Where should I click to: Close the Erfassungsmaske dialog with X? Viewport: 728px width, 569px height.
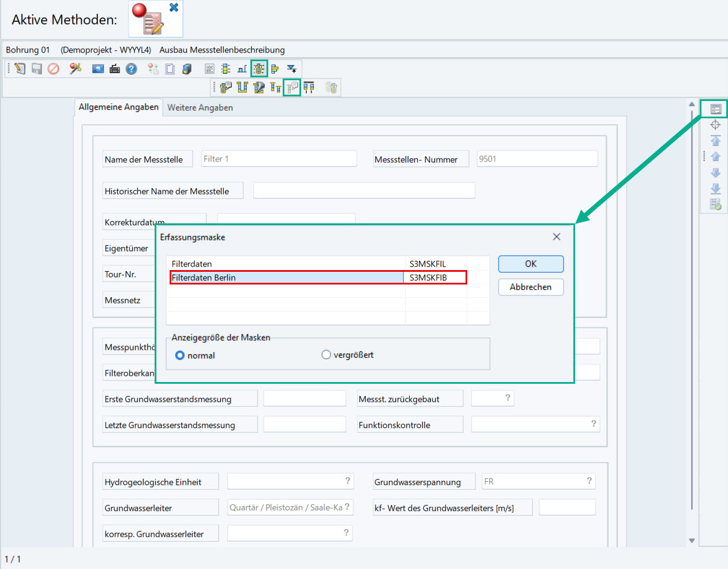[x=557, y=237]
